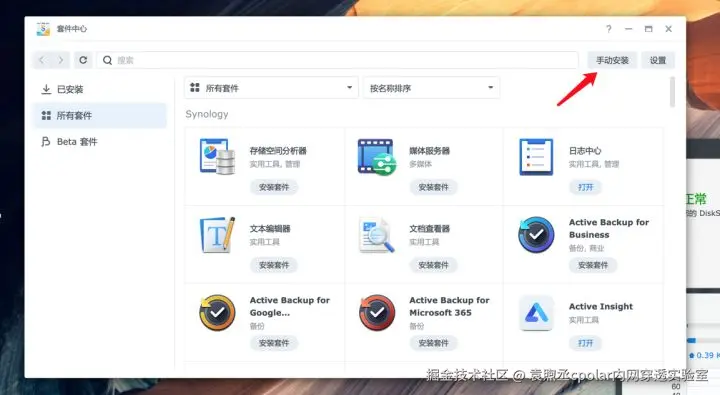Go forward with the right arrow button
The height and width of the screenshot is (395, 720).
61,60
